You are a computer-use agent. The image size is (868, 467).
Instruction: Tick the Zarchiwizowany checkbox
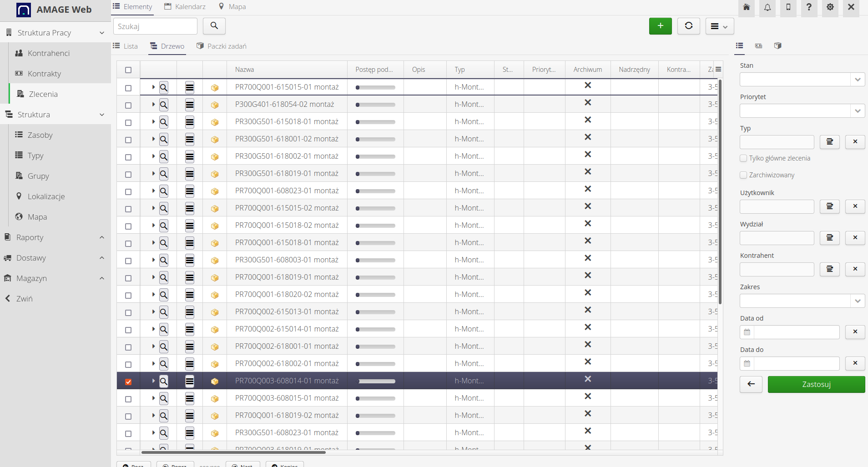point(743,175)
